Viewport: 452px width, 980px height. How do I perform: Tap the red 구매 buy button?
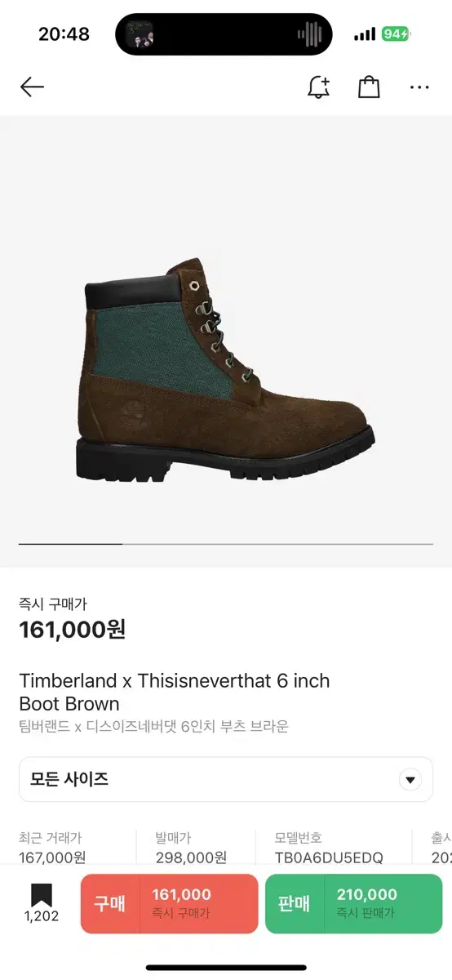[169, 903]
